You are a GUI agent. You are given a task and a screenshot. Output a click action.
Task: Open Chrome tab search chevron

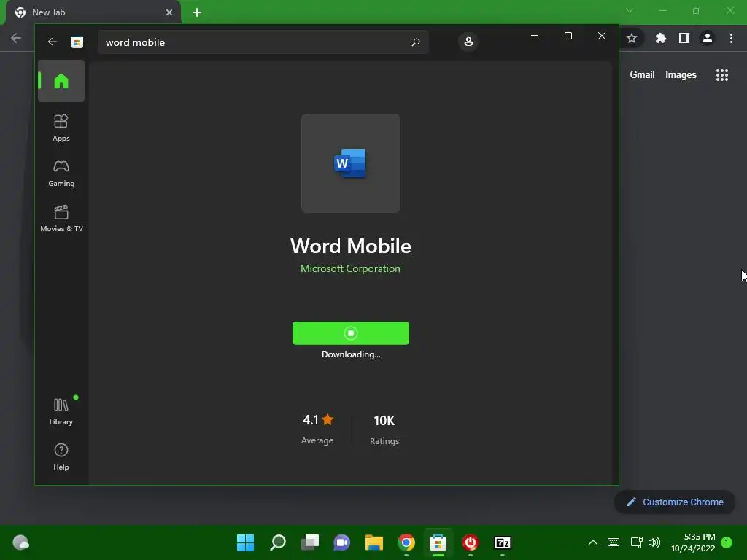coord(630,10)
